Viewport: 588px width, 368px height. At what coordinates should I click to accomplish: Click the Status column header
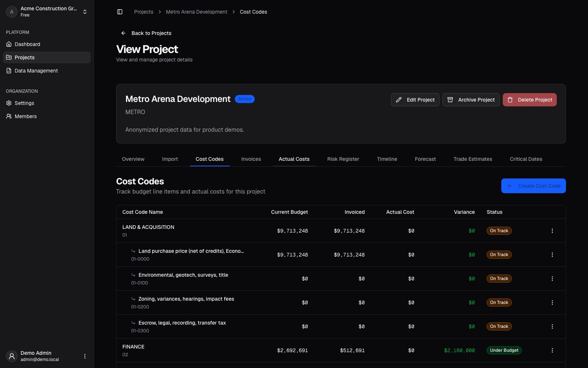point(494,212)
